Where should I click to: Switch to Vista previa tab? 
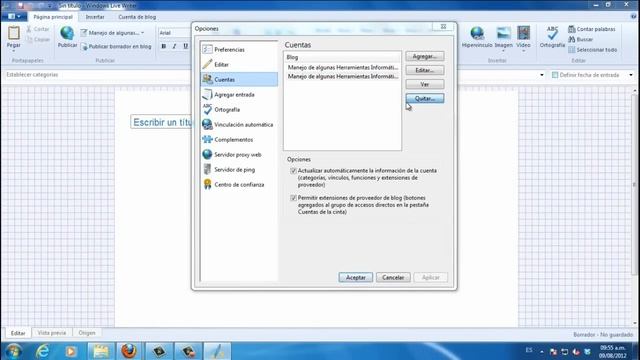point(51,333)
